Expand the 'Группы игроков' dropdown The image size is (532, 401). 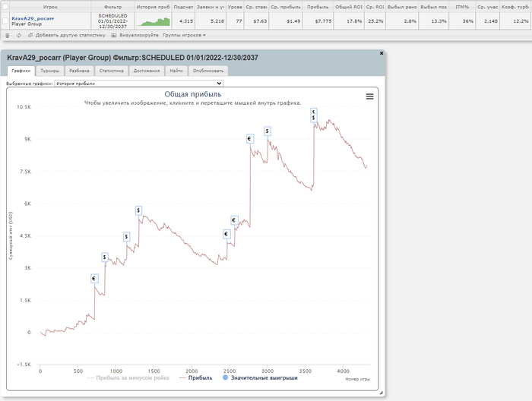coord(184,35)
